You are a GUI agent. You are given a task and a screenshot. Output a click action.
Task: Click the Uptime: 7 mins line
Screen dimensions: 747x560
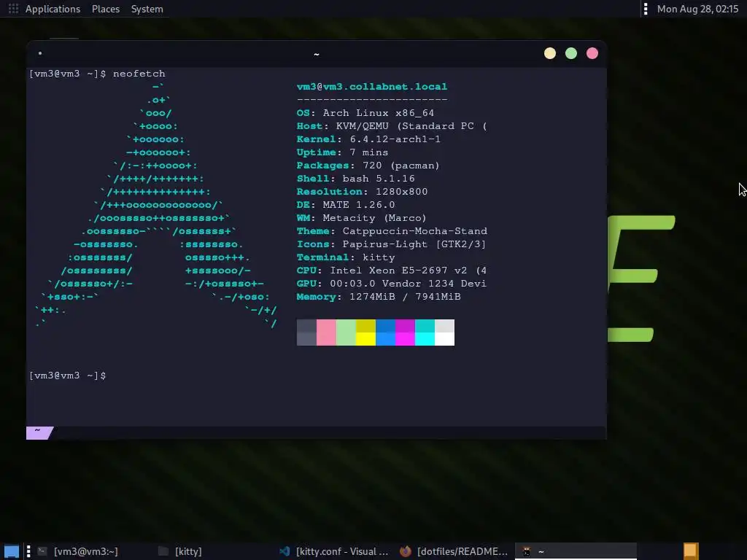(x=342, y=152)
